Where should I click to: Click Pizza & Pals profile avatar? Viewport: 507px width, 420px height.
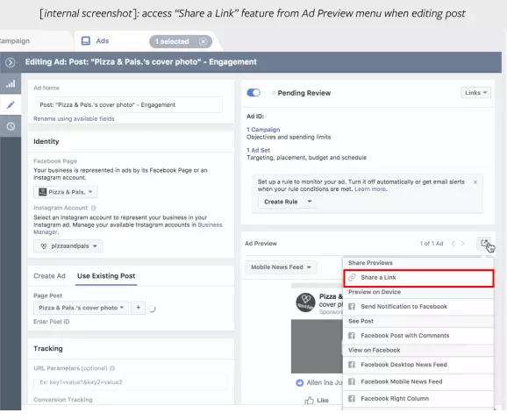(x=305, y=303)
